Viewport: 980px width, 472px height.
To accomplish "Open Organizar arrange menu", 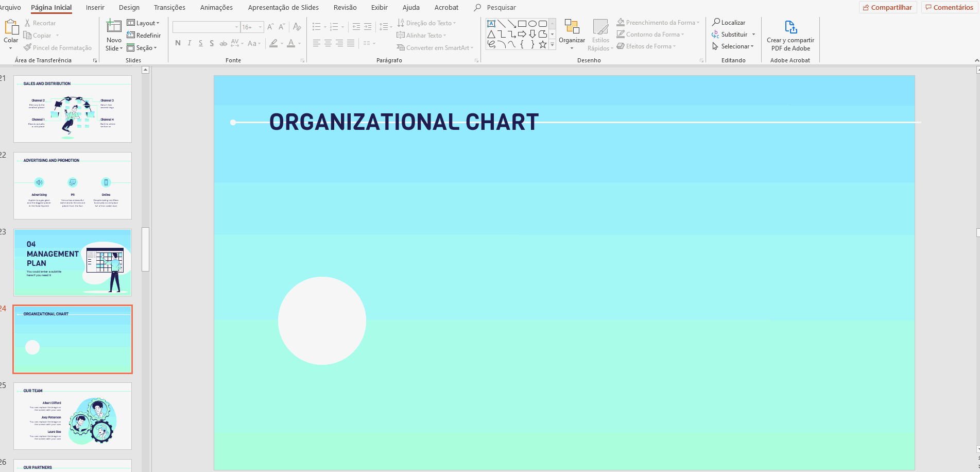I will pyautogui.click(x=572, y=35).
